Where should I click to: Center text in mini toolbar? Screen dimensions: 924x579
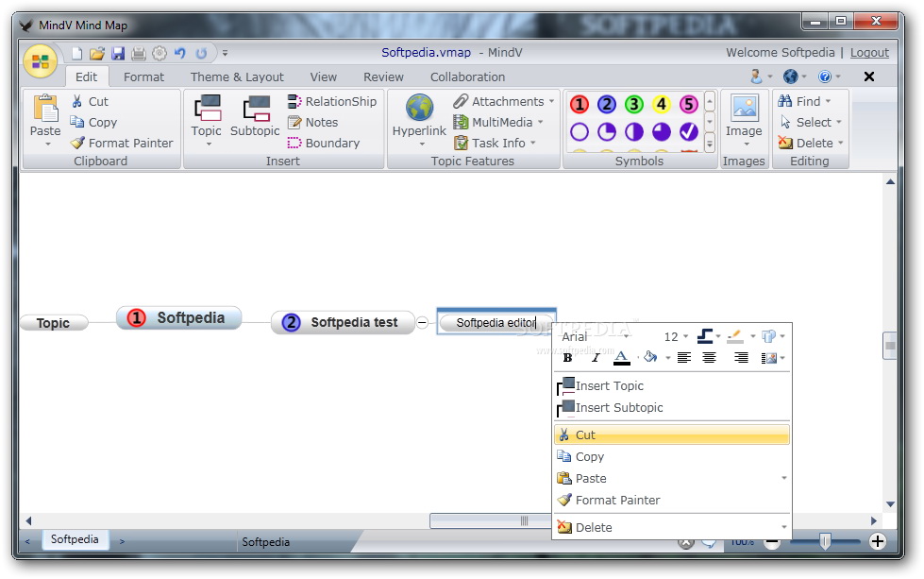tap(710, 357)
